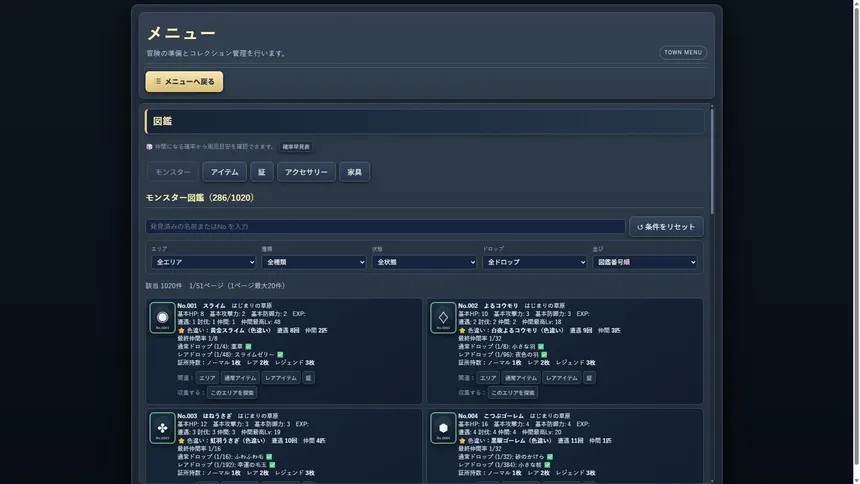
Task: Open the 並び sort dropdown showing 図鑑番号順
Action: pyautogui.click(x=645, y=262)
